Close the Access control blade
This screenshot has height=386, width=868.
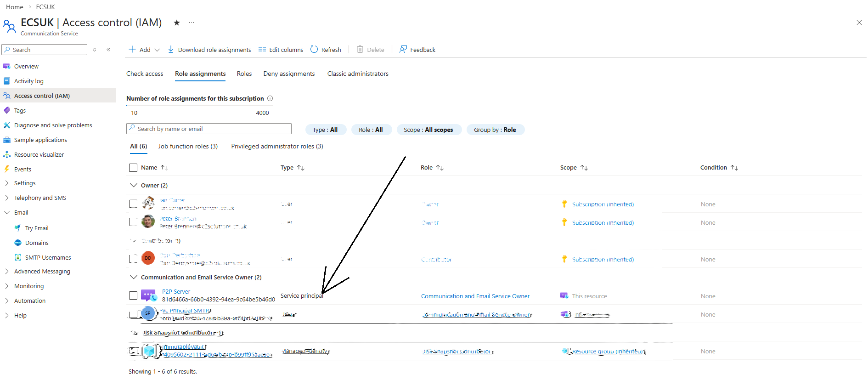pyautogui.click(x=859, y=23)
